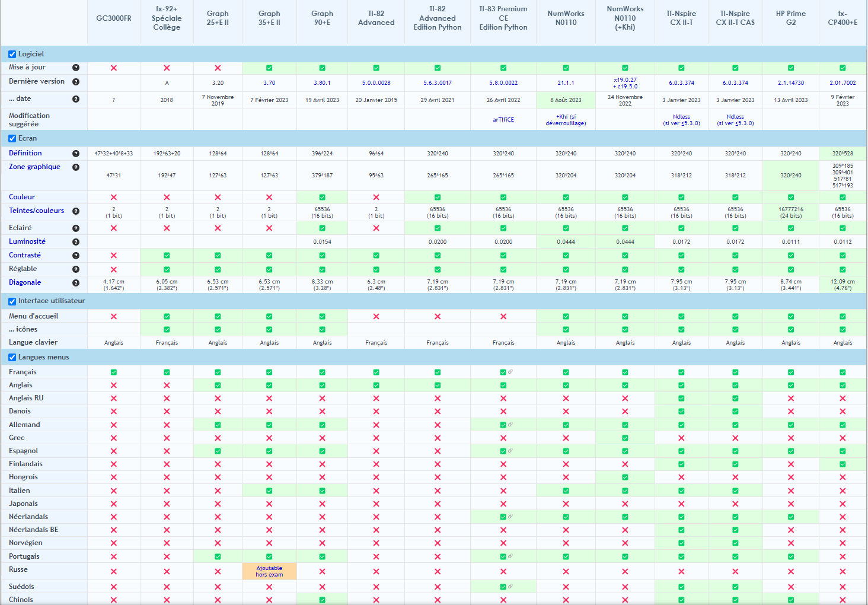868x605 pixels.
Task: Open version 3.70 link for Graph 35+E II
Action: click(269, 83)
